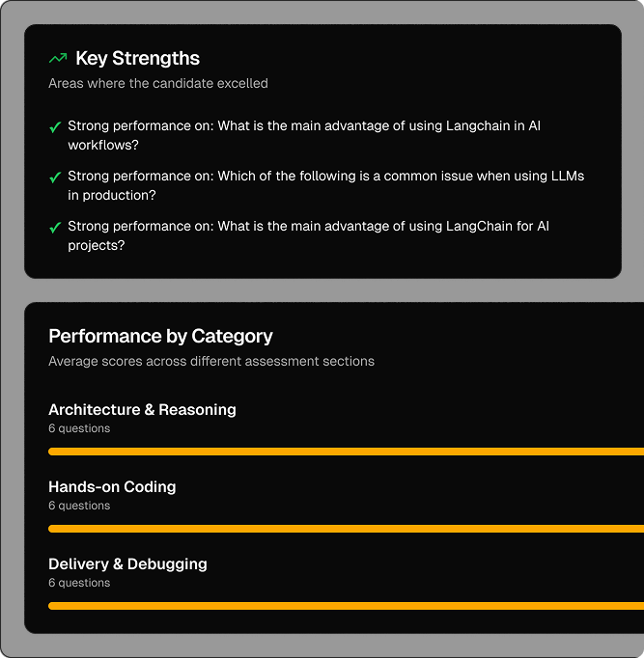Image resolution: width=644 pixels, height=658 pixels.
Task: Click '6 questions' under Delivery & Debugging
Action: click(x=79, y=583)
